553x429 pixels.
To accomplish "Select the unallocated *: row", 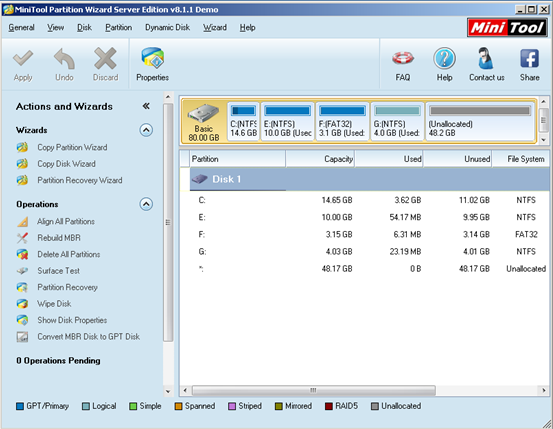I will 365,269.
